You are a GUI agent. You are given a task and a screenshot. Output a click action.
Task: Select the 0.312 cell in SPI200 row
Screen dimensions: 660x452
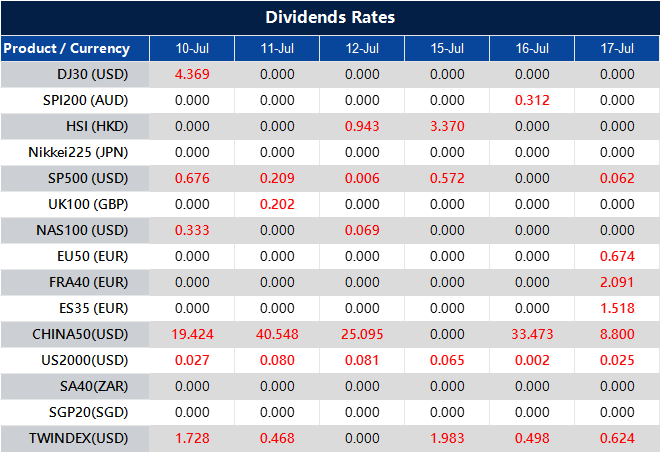[531, 100]
